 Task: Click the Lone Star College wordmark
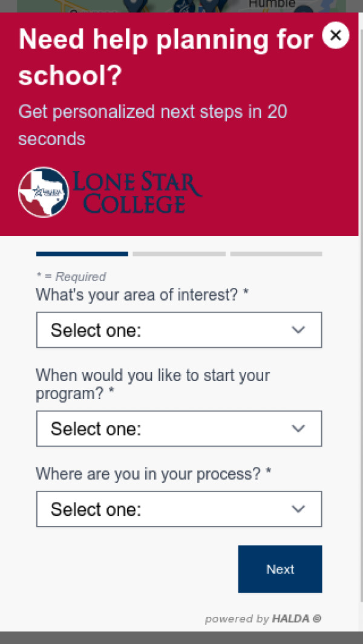tap(137, 192)
